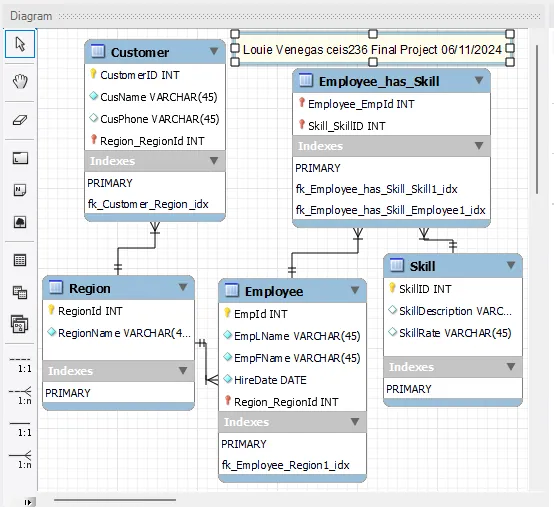
Task: Click the CustomerID primary key icon
Action: click(x=93, y=74)
